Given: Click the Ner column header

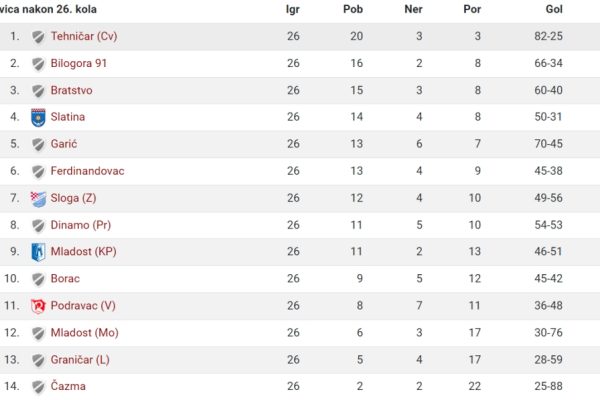Looking at the screenshot, I should click(413, 9).
